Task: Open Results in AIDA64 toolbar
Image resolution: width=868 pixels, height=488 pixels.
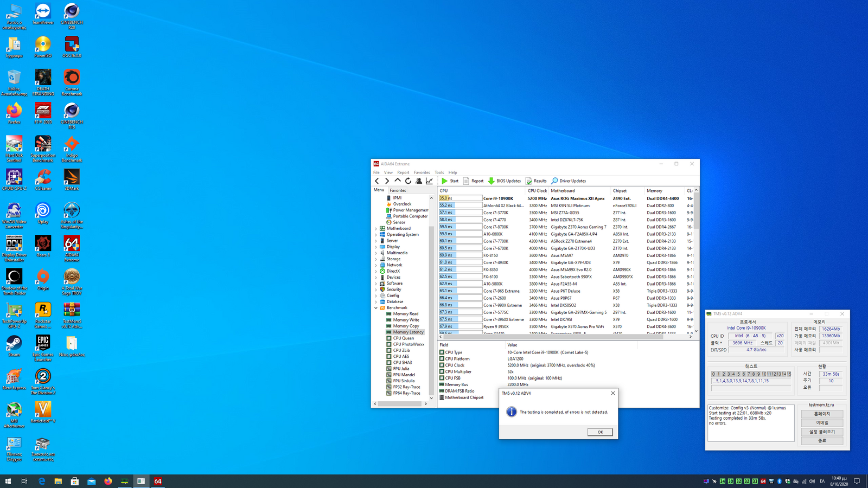Action: tap(536, 181)
